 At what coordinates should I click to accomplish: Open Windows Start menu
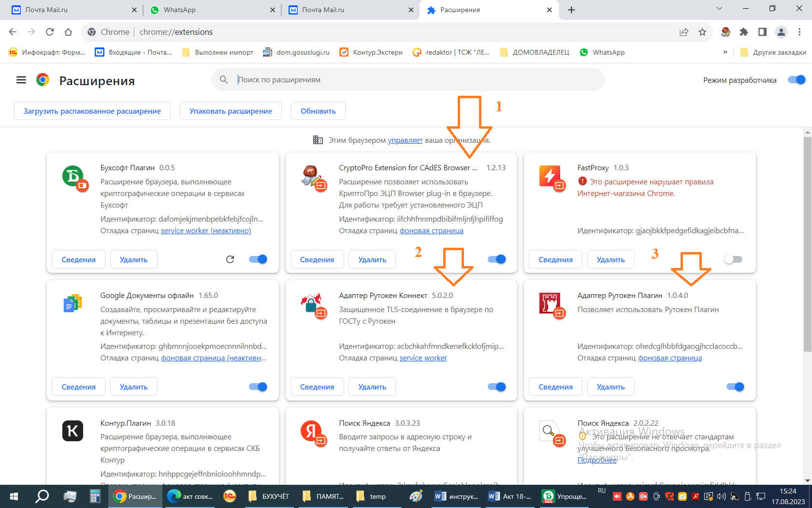(x=14, y=496)
